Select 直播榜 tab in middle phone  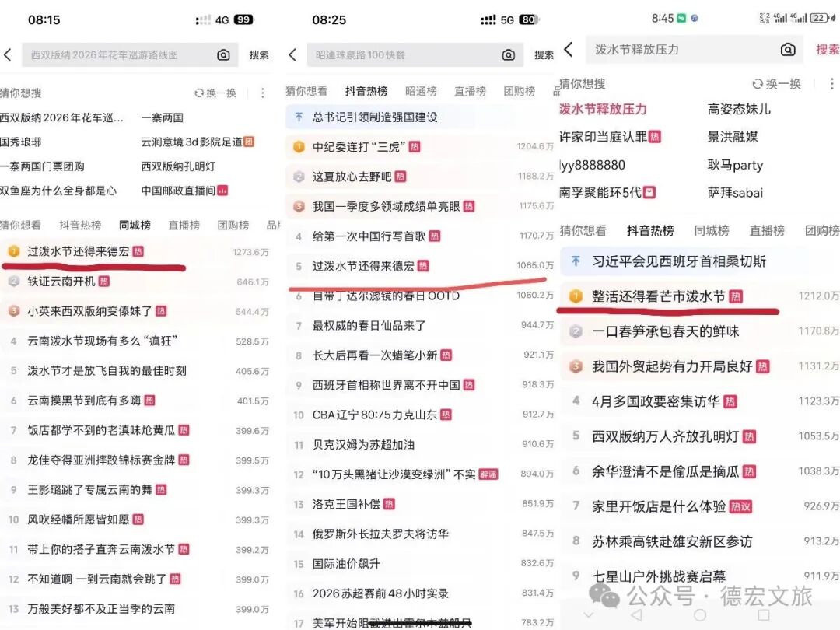click(470, 91)
